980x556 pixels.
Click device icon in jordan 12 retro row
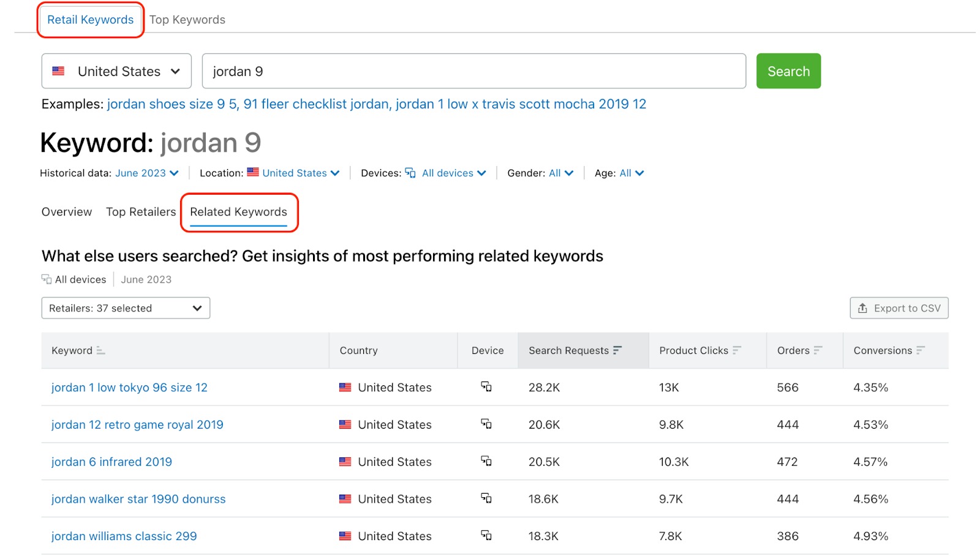pos(486,424)
